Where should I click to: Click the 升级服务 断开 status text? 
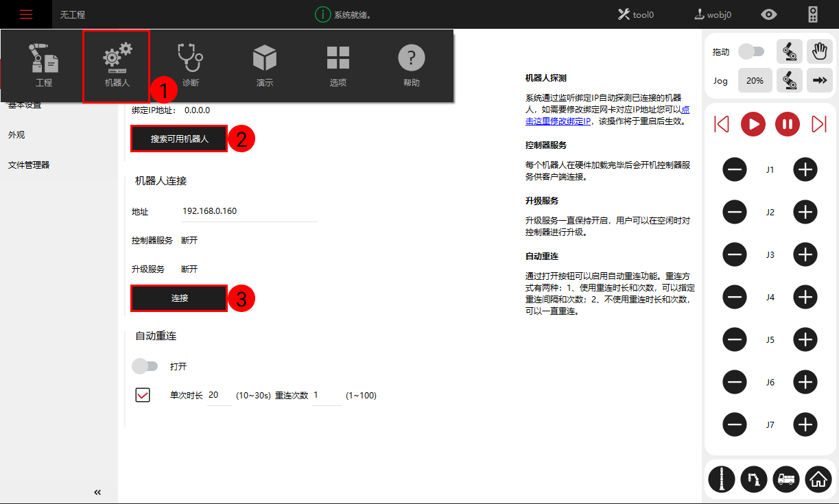(189, 269)
